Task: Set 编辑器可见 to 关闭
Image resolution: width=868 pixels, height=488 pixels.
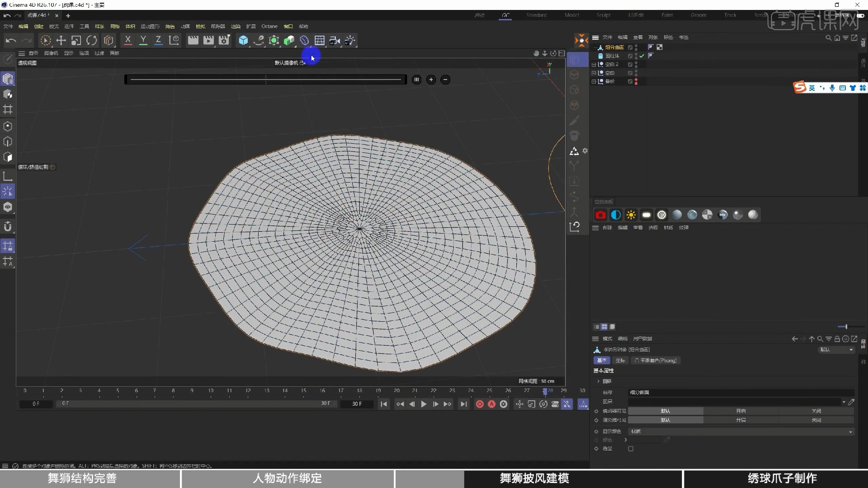Action: (x=816, y=411)
